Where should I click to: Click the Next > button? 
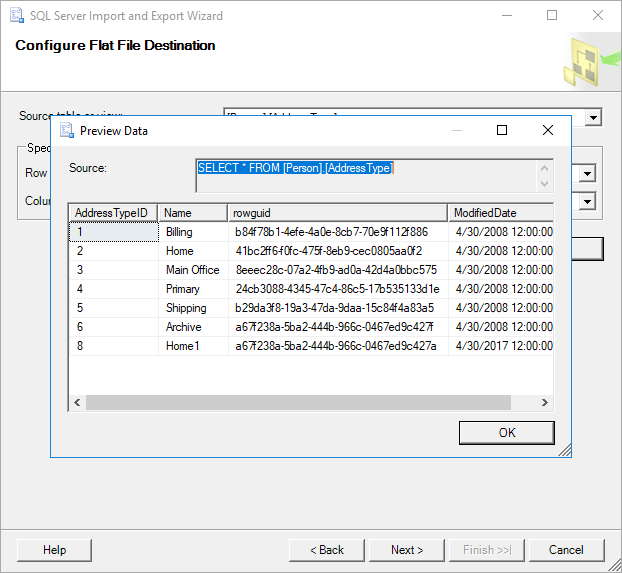407,550
